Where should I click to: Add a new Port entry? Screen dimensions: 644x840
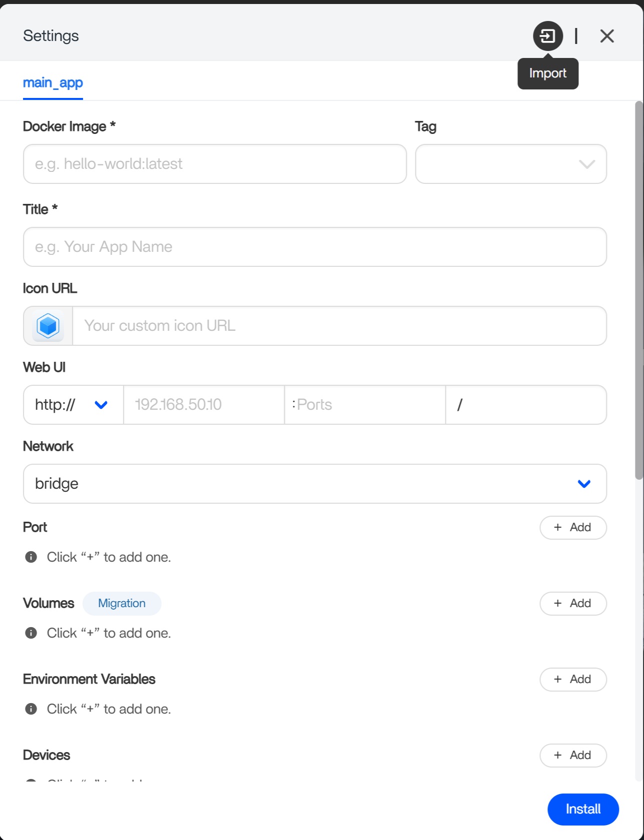[573, 527]
